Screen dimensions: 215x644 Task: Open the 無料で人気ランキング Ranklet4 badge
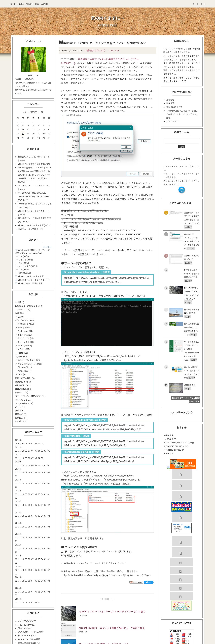[186, 400]
